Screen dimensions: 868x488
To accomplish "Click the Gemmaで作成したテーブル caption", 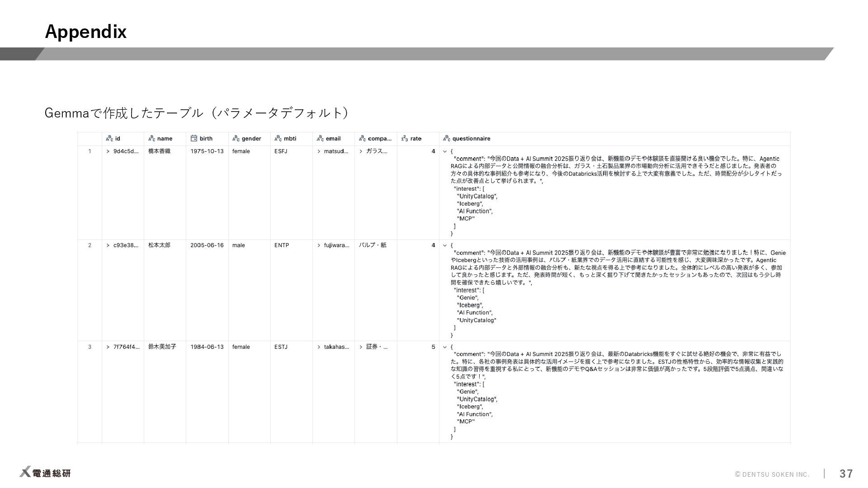I will [x=197, y=113].
